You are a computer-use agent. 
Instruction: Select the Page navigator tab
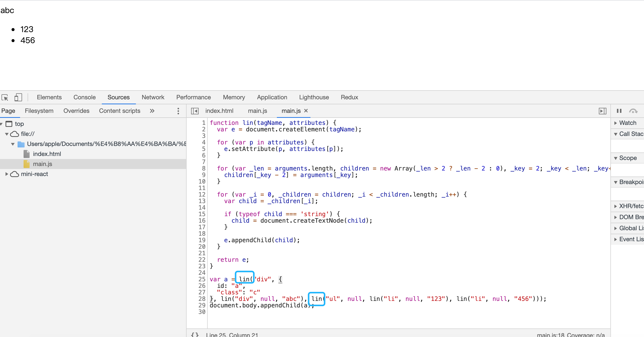point(8,111)
